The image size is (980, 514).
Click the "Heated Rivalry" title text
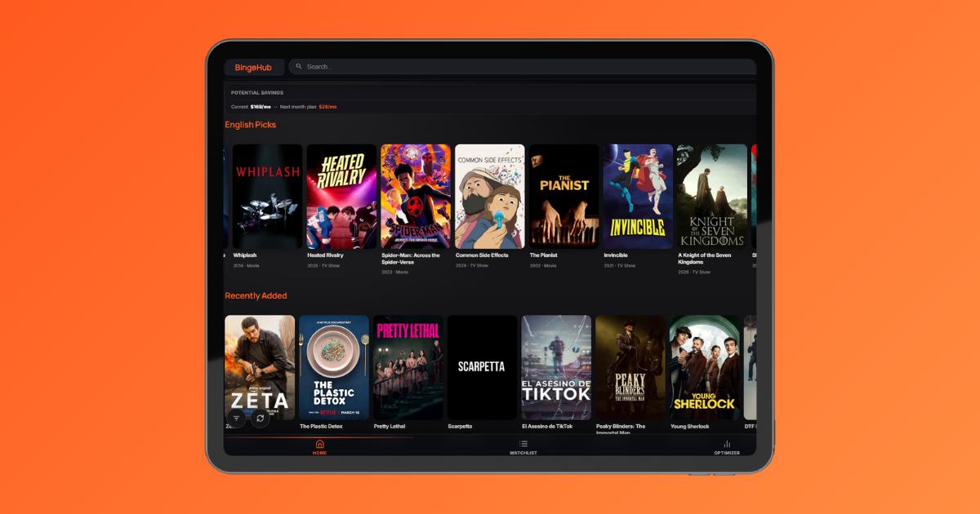(x=325, y=255)
